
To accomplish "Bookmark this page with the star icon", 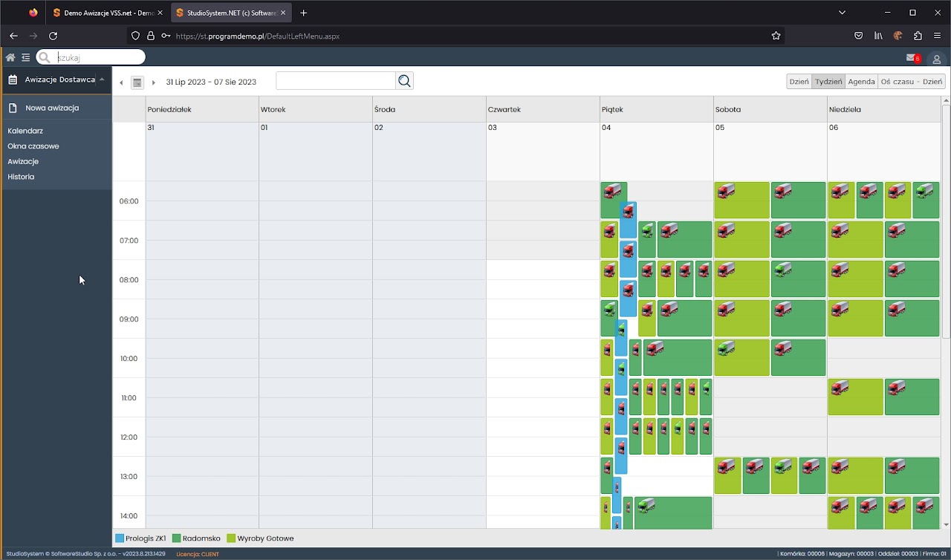I will 776,36.
